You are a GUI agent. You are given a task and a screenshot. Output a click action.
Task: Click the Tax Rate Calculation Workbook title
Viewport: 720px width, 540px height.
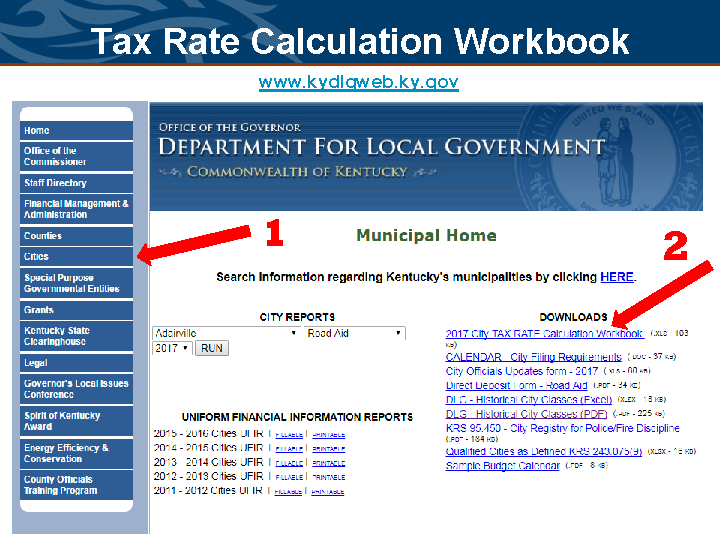tap(360, 41)
